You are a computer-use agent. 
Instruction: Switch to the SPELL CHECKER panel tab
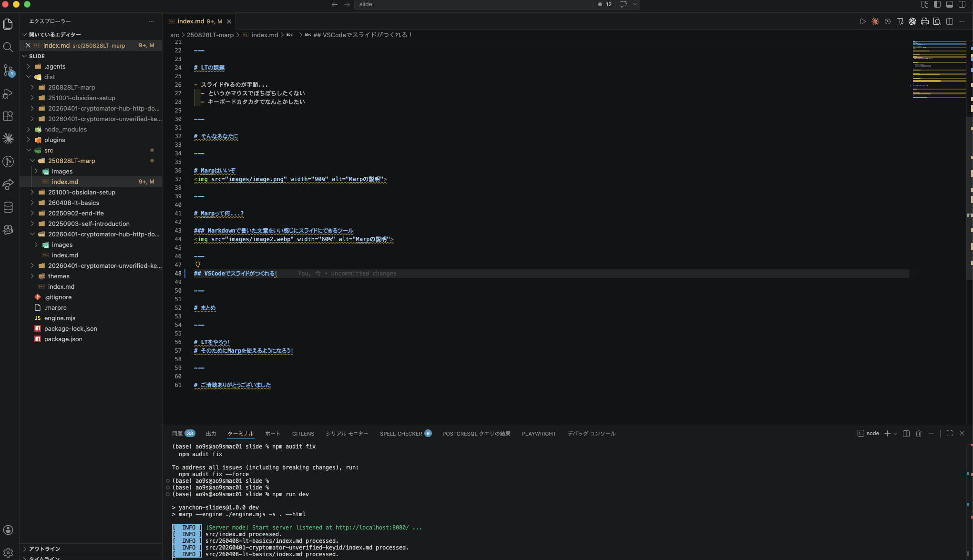pos(401,434)
